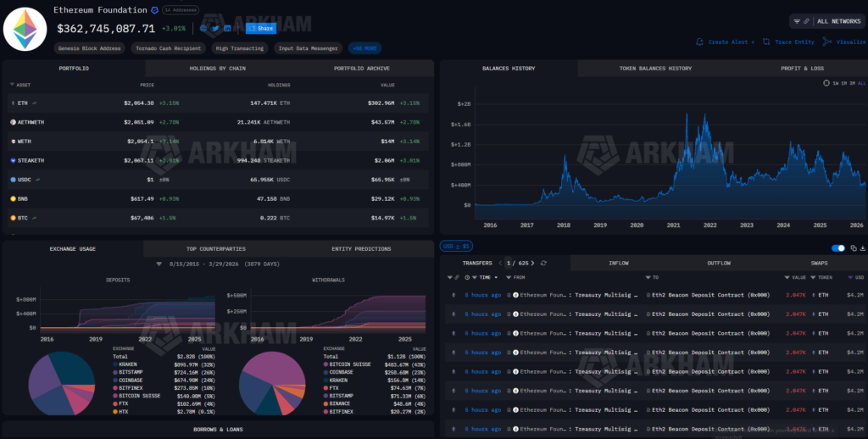The height and width of the screenshot is (439, 868).
Task: Click the Trace Entity link
Action: [x=794, y=42]
